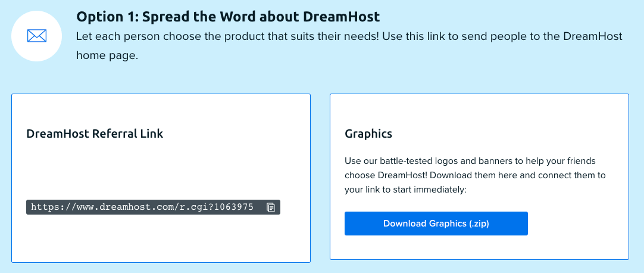Select the referral URL https://www.dreamhost.com/r.cgi?1063975
Image resolution: width=644 pixels, height=273 pixels.
(x=142, y=207)
